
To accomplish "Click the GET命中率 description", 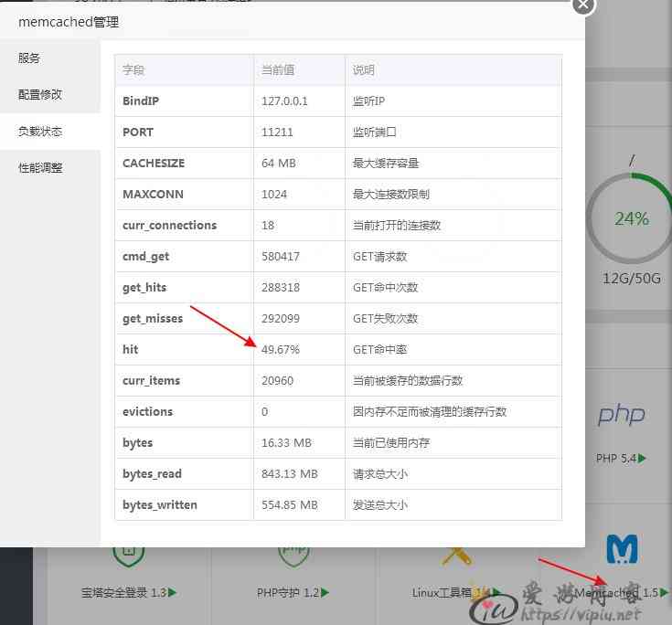I will pyautogui.click(x=380, y=350).
